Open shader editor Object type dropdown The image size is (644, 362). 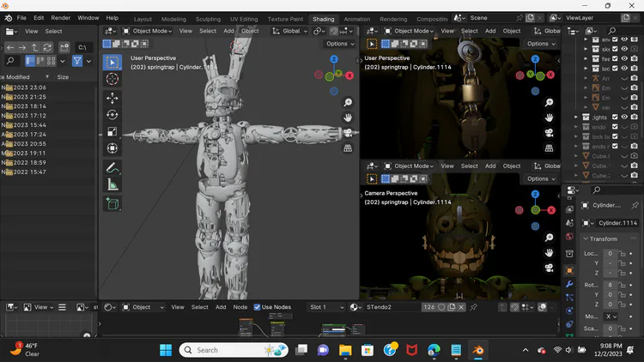pyautogui.click(x=143, y=307)
